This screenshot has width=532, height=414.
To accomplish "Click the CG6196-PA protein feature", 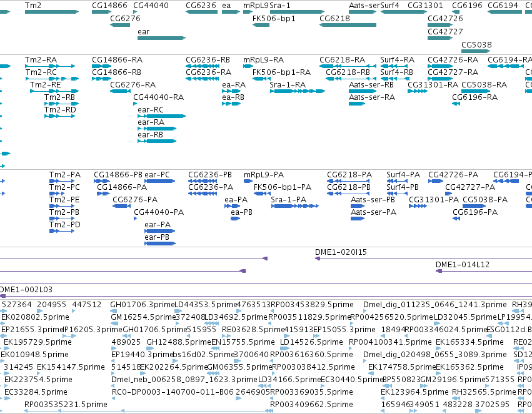I will pos(456,219).
